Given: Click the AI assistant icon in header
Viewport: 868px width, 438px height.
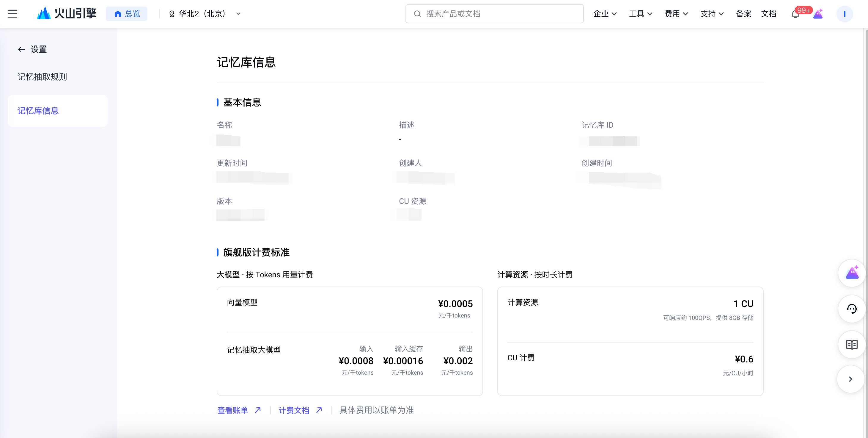Looking at the screenshot, I should pyautogui.click(x=818, y=14).
